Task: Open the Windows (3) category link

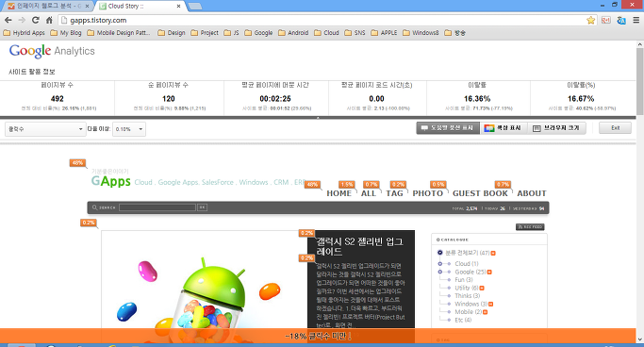Action: pyautogui.click(x=471, y=304)
